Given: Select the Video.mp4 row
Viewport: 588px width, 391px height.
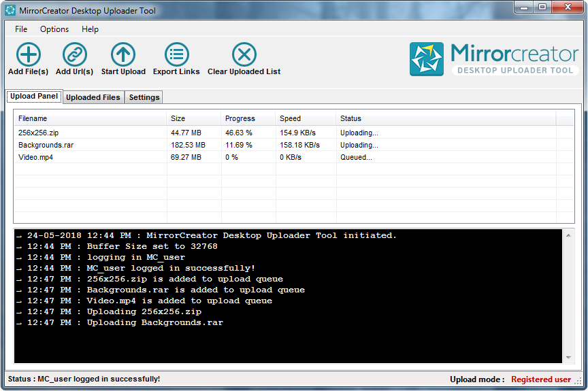Looking at the screenshot, I should click(294, 157).
